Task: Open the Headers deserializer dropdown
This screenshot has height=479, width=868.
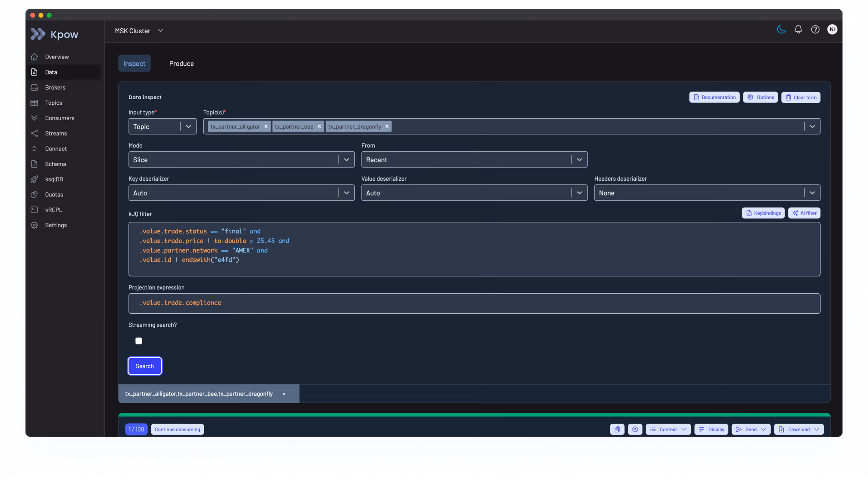Action: pyautogui.click(x=707, y=193)
